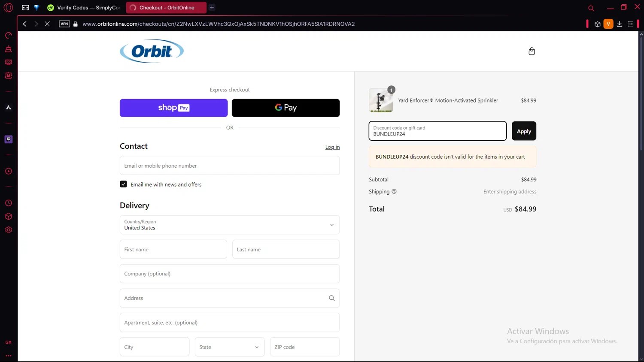Screen dimensions: 644x362
Task: Apply the discount code
Action: pos(524,131)
